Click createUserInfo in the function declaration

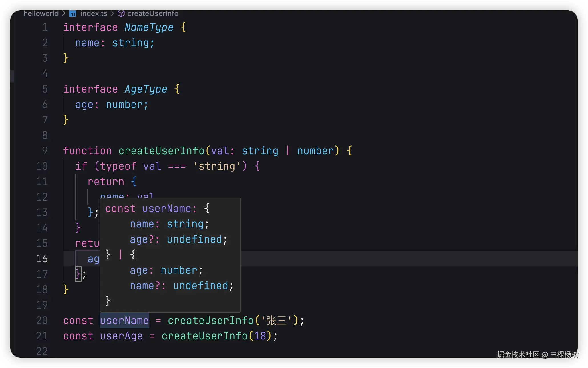tap(161, 151)
